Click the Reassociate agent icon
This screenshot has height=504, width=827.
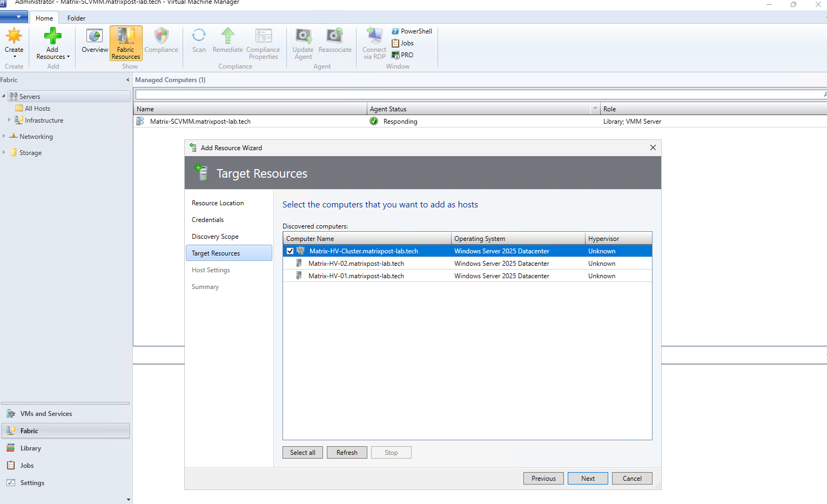click(335, 36)
